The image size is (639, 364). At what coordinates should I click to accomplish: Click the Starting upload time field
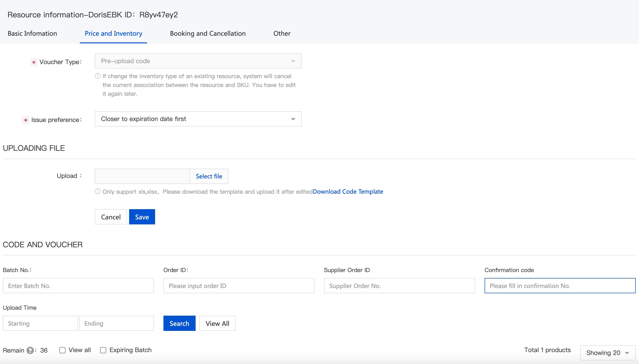click(40, 323)
